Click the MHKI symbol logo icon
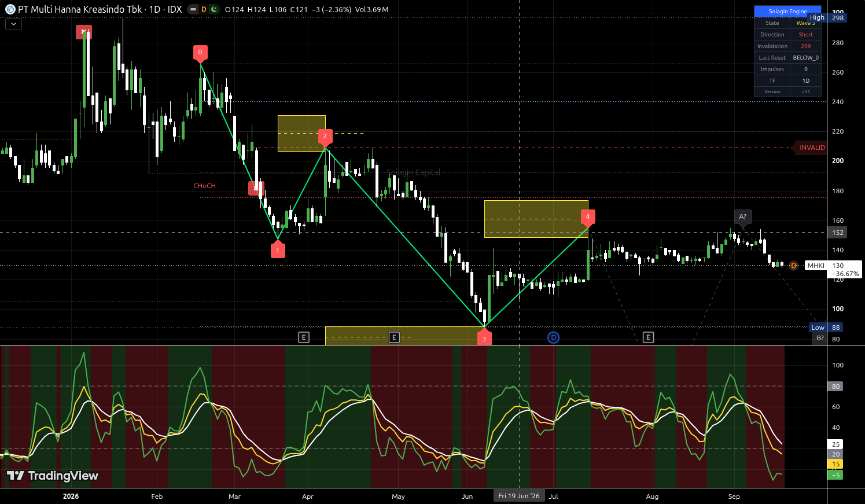865x504 pixels. coord(10,9)
